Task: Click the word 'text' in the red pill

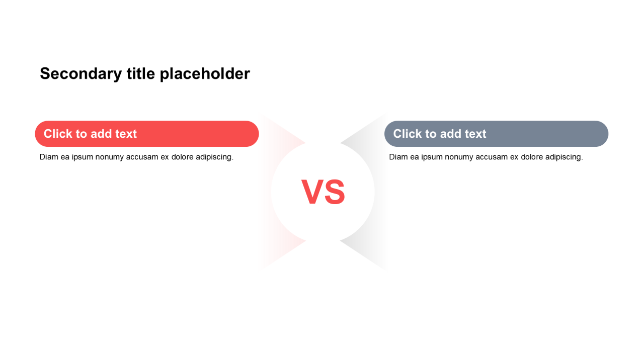Action: (126, 134)
